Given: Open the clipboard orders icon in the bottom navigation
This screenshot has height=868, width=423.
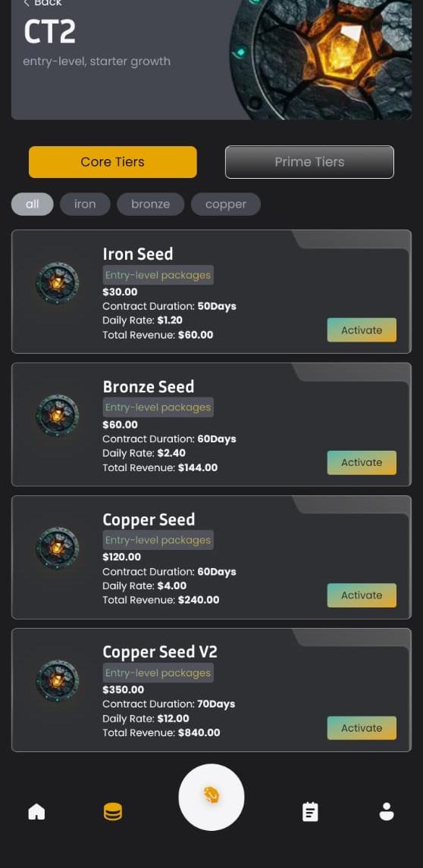Looking at the screenshot, I should [x=310, y=812].
